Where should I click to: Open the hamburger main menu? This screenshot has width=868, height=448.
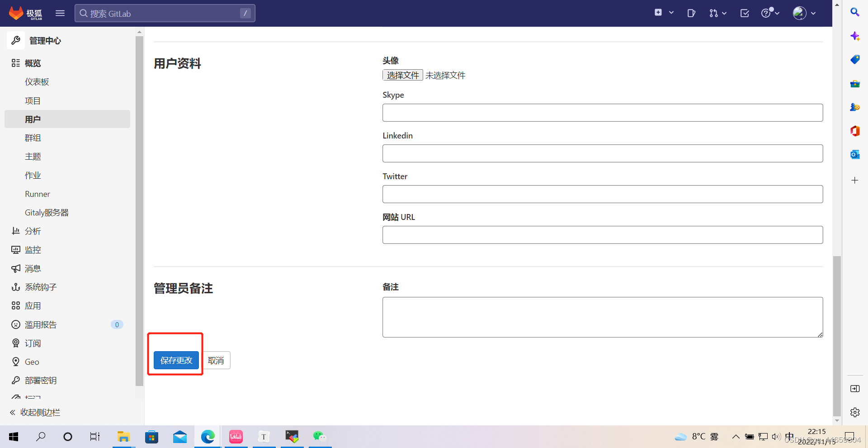(60, 13)
